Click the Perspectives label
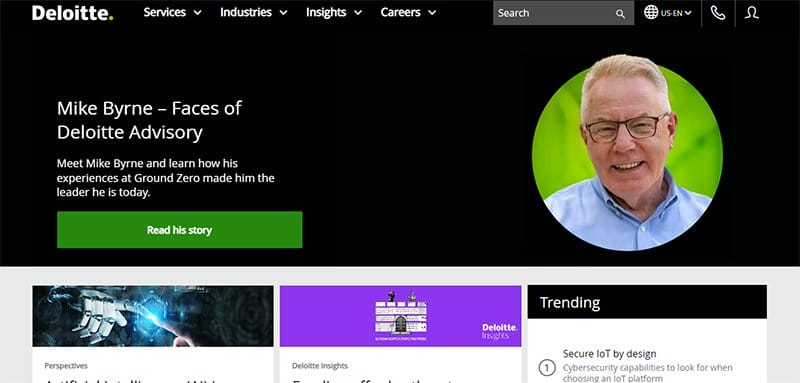 pos(66,366)
